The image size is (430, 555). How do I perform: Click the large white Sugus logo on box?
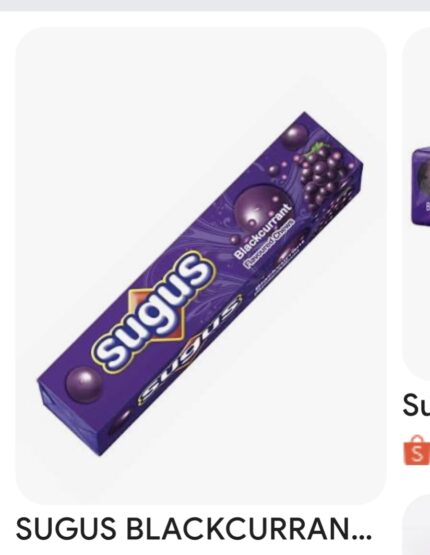[154, 311]
